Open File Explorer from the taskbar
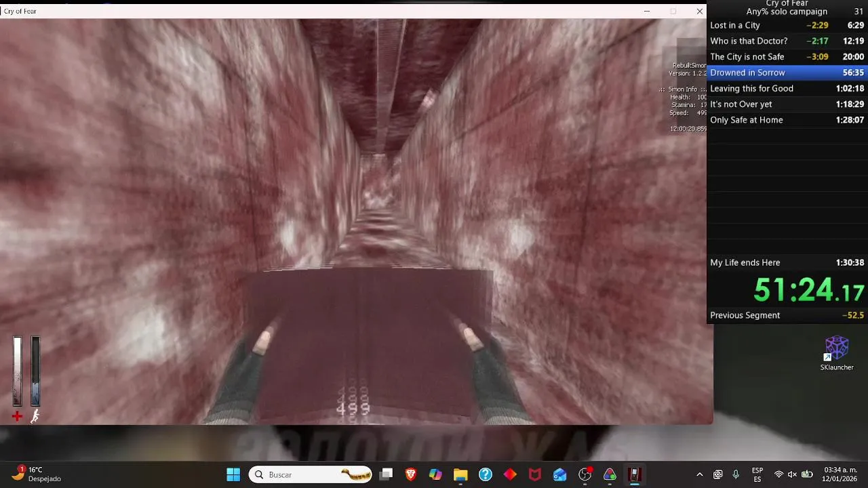The image size is (868, 488). [460, 474]
